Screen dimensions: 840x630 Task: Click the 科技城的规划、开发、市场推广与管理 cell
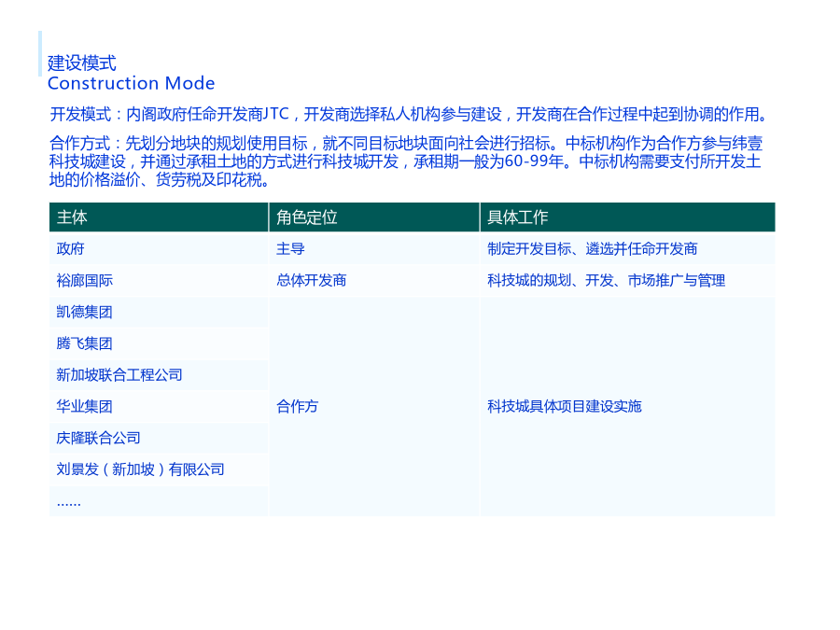(627, 280)
